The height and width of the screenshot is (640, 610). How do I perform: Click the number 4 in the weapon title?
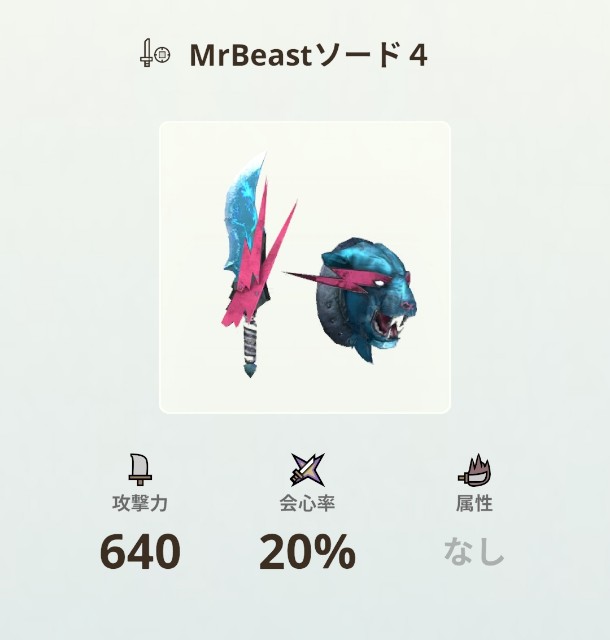417,56
